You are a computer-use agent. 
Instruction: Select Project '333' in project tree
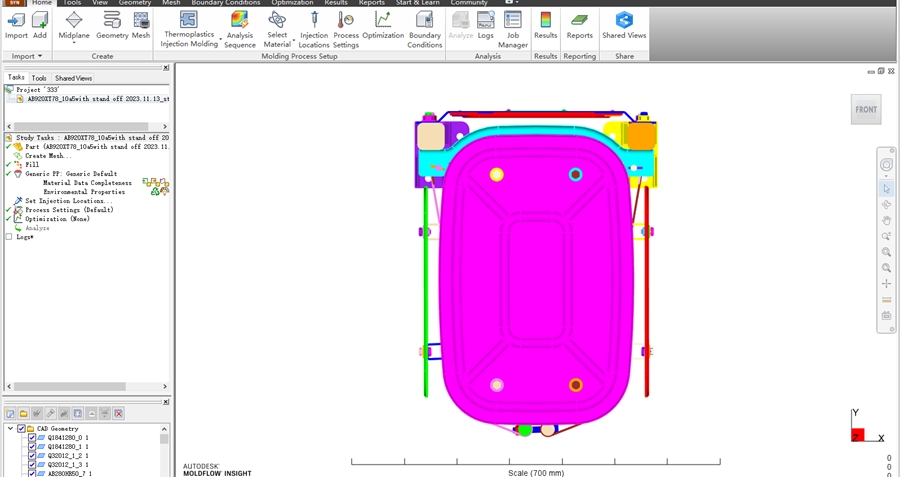pos(37,90)
